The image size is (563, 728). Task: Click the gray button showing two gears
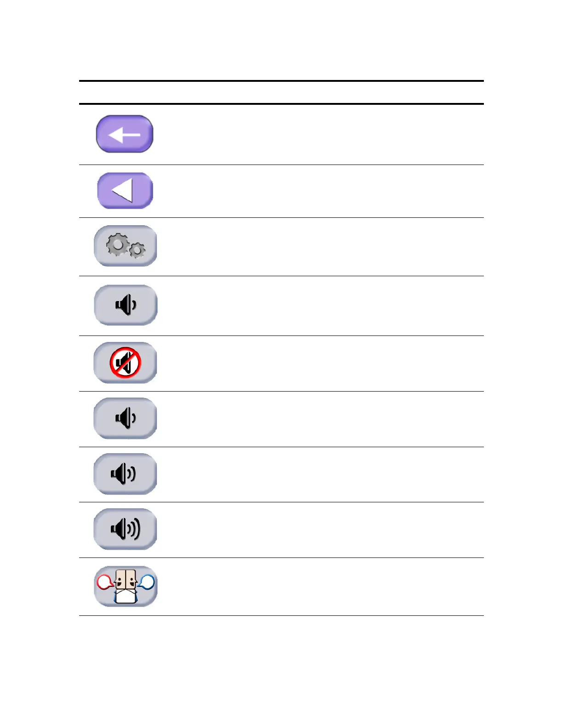pyautogui.click(x=125, y=246)
